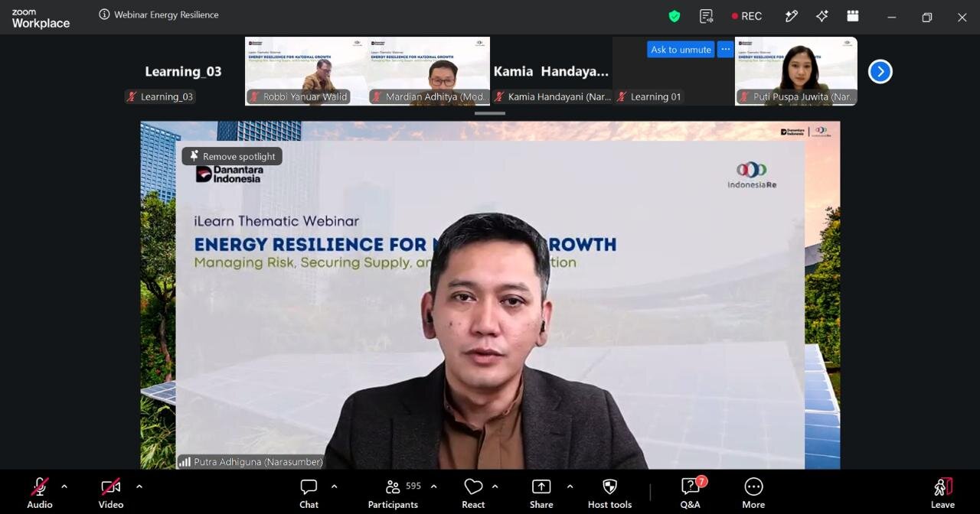
Task: Select Puti Puspa Juwita's video thumbnail
Action: click(x=796, y=71)
